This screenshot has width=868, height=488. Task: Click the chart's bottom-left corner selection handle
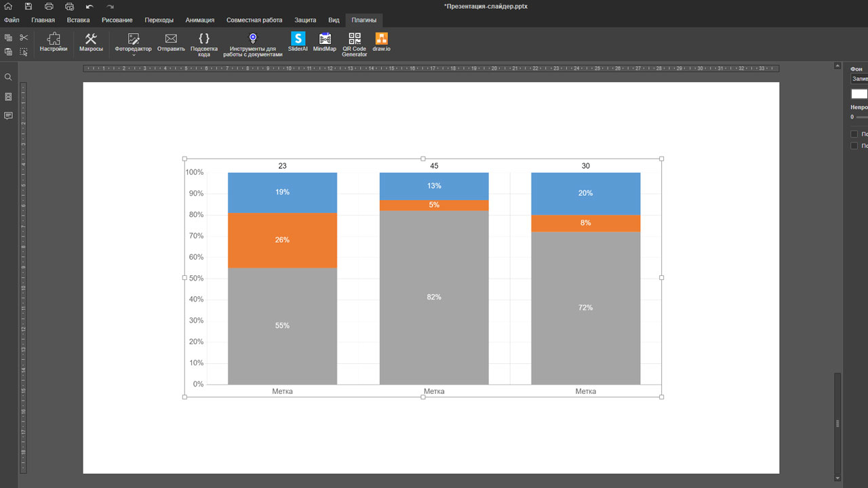pyautogui.click(x=184, y=397)
